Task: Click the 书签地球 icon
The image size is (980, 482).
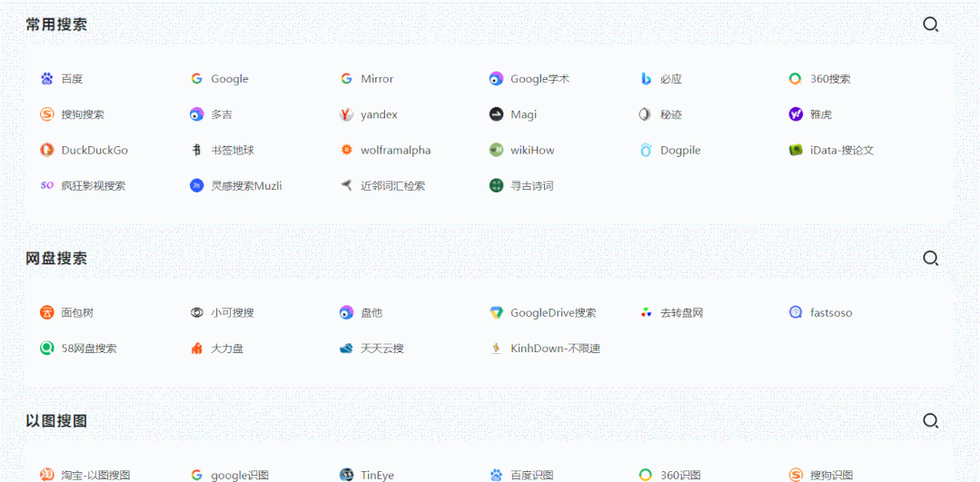Action: [x=197, y=150]
